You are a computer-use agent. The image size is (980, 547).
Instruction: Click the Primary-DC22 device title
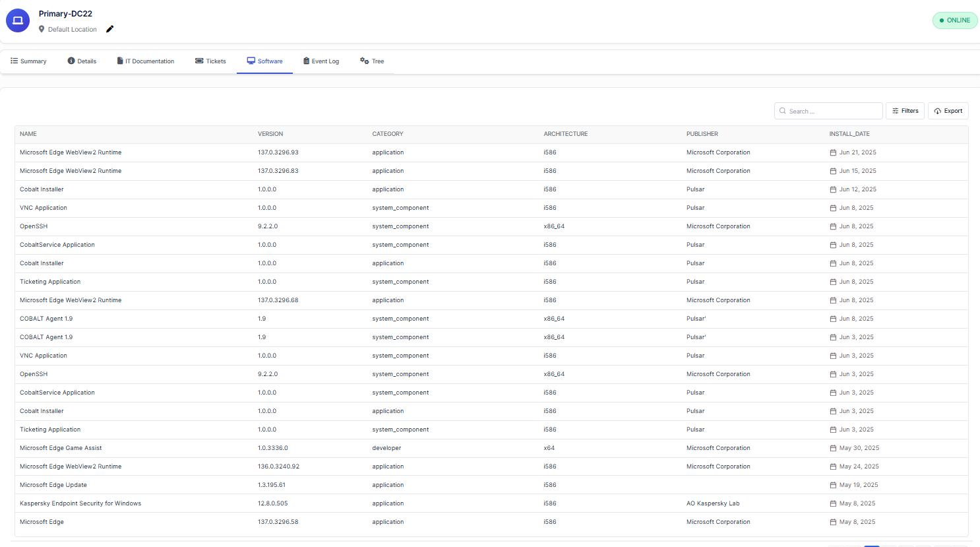(65, 14)
